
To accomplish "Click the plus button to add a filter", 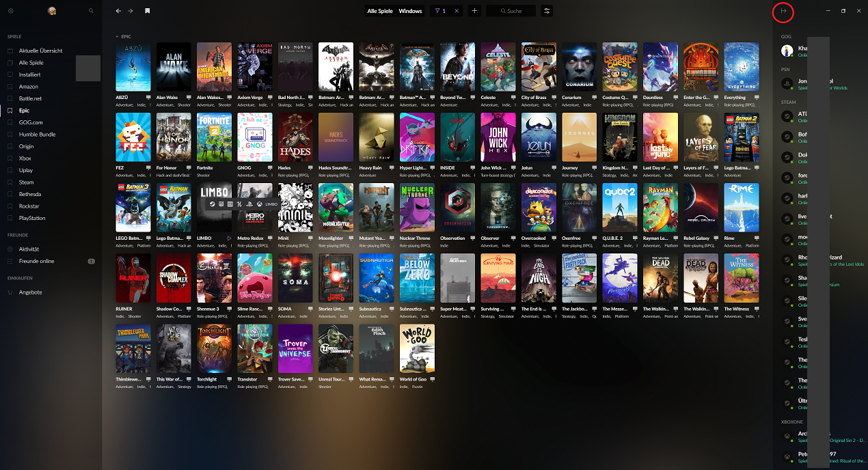I will click(475, 11).
